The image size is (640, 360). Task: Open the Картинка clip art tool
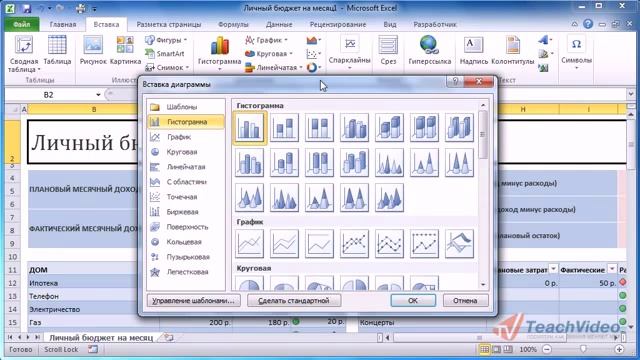point(125,50)
